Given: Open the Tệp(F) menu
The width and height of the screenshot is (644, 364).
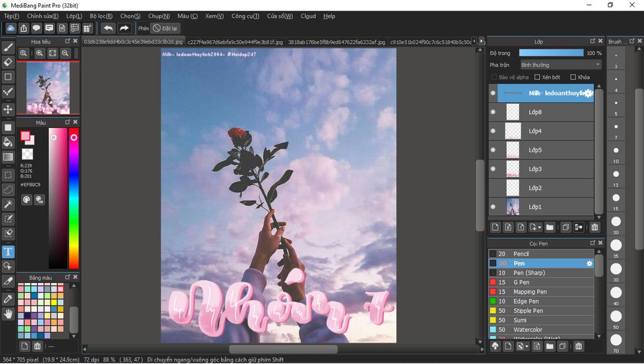Looking at the screenshot, I should coord(11,16).
